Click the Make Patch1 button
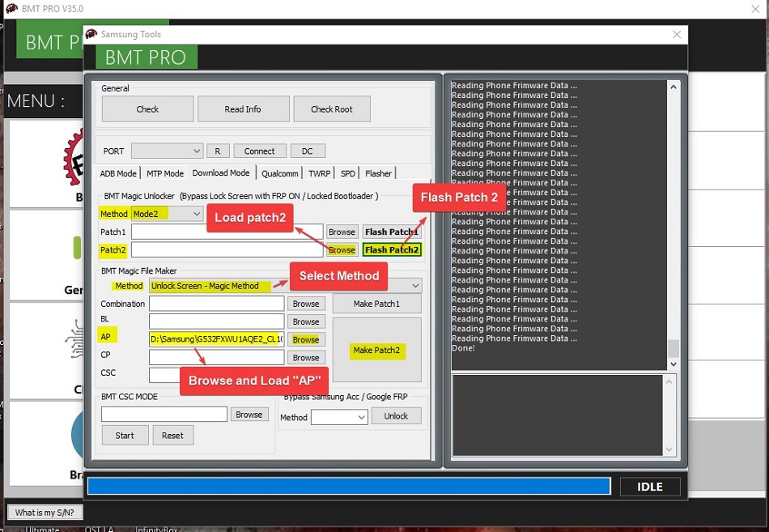Screen dimensions: 769x532 (376, 304)
